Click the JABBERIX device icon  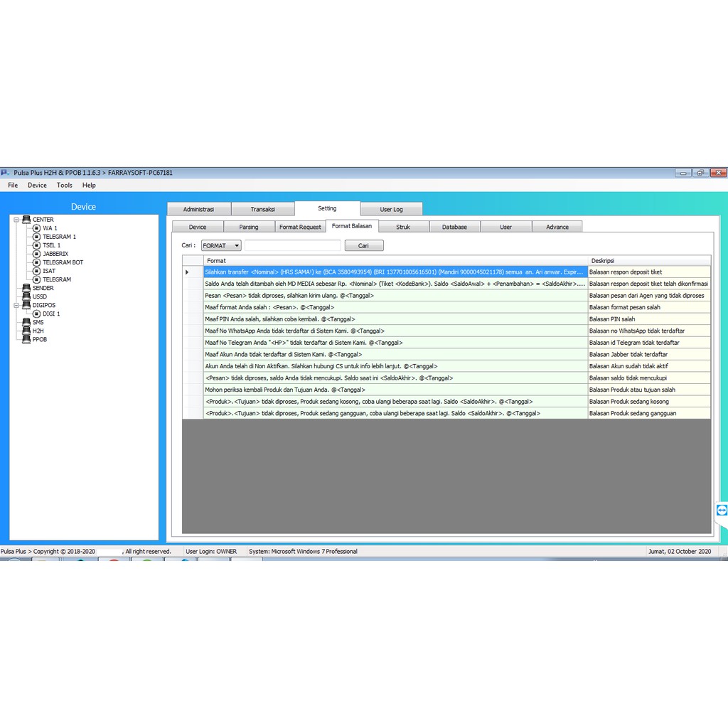(x=37, y=254)
